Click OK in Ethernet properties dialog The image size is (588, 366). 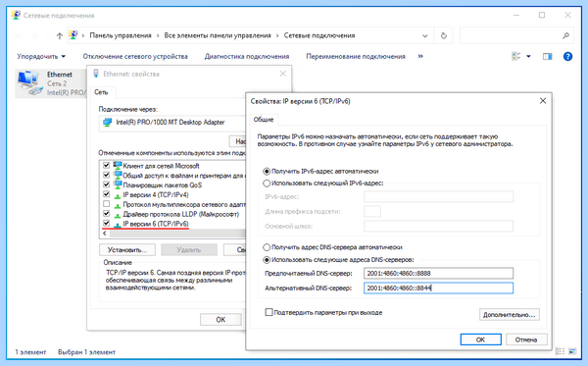tap(220, 320)
